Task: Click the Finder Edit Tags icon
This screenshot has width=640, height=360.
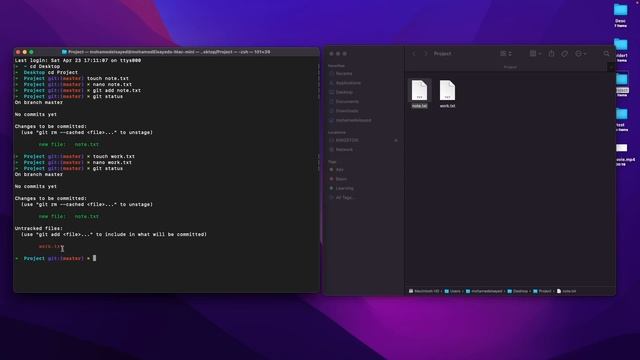Action: click(x=564, y=54)
